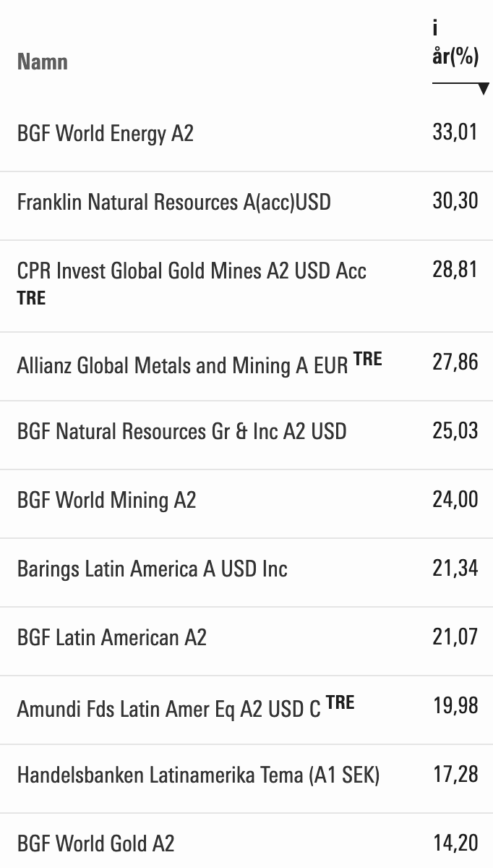
Task: Open BGF World Energy A2 fund
Action: pos(106,134)
